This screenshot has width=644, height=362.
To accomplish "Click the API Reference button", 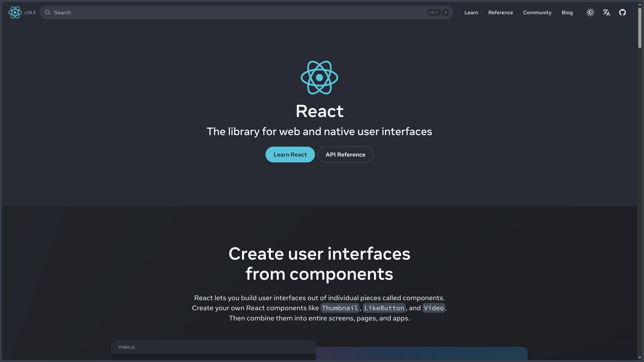I will click(x=345, y=154).
